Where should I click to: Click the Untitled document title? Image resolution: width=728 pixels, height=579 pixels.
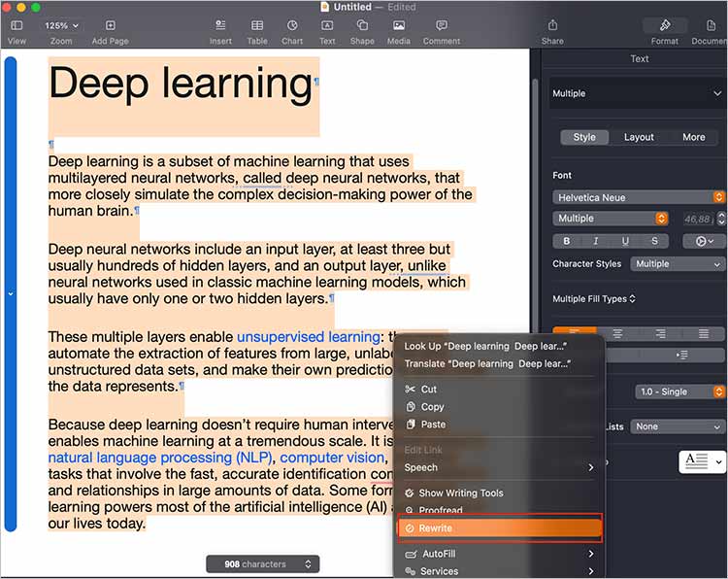[x=352, y=7]
